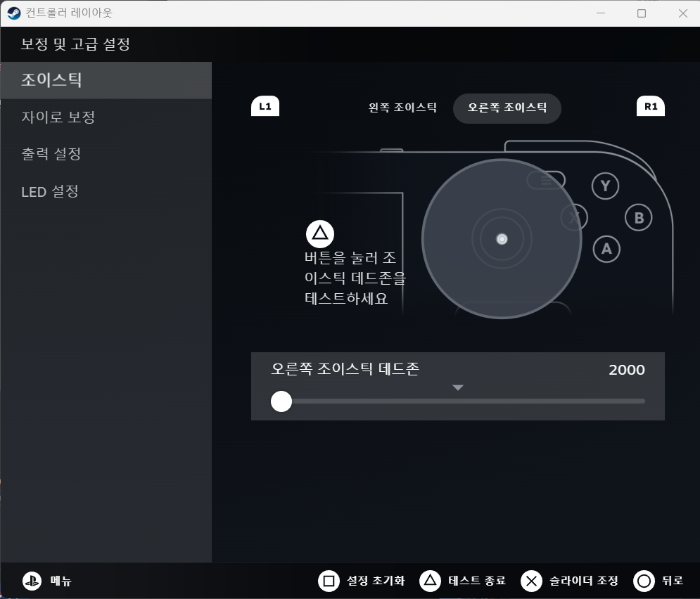Click the B button on controller diagram
The height and width of the screenshot is (599, 700).
[639, 218]
